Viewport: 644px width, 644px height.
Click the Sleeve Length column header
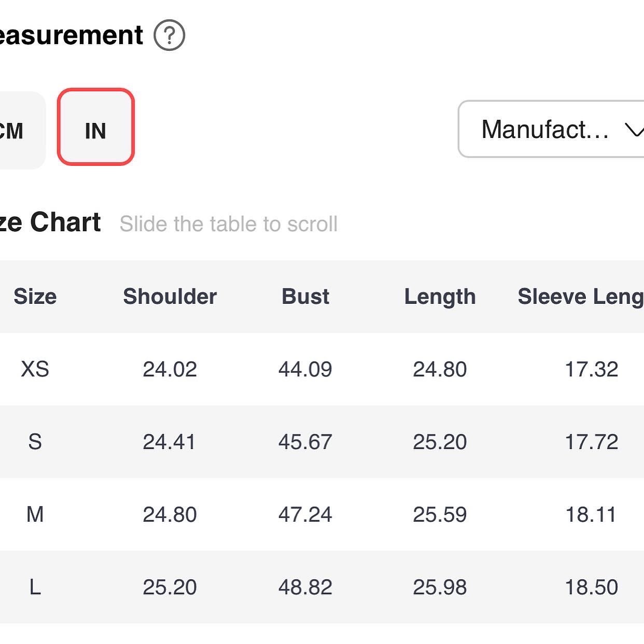pos(581,297)
